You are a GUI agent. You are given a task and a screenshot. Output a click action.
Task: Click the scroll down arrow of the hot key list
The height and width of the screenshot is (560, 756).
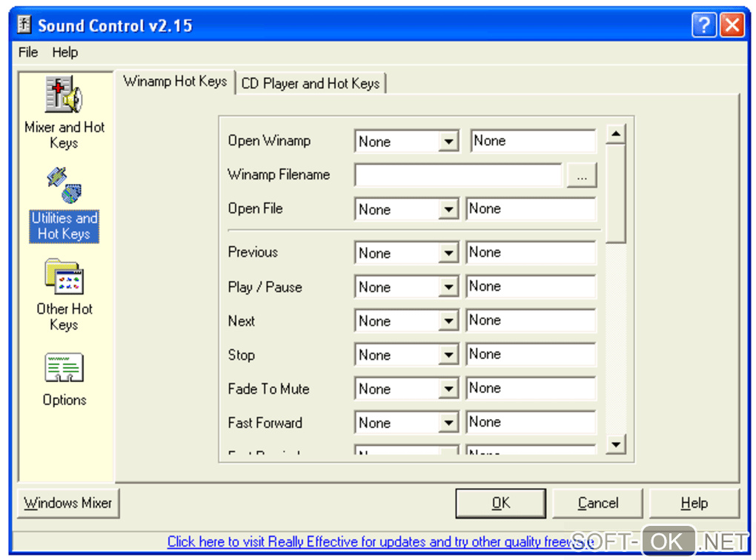[616, 444]
